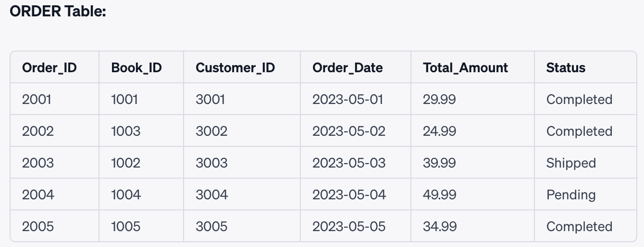Select the Status column header
Image resolution: width=644 pixels, height=247 pixels.
(x=566, y=67)
